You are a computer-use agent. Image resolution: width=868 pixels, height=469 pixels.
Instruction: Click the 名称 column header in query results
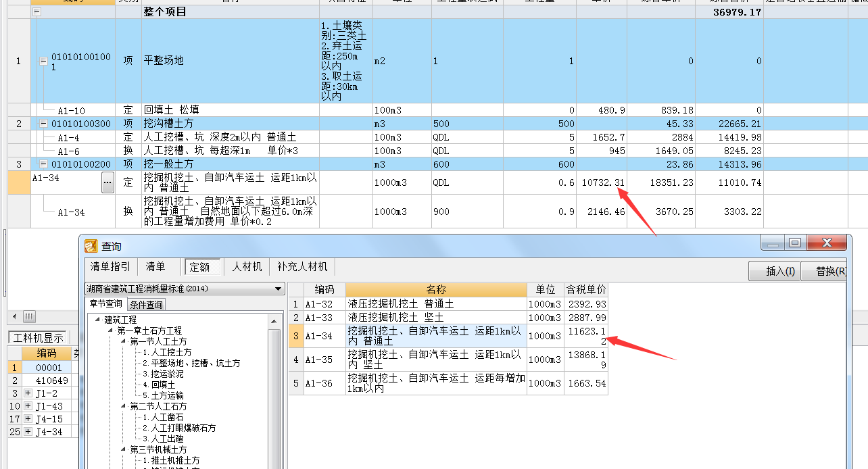pyautogui.click(x=436, y=290)
